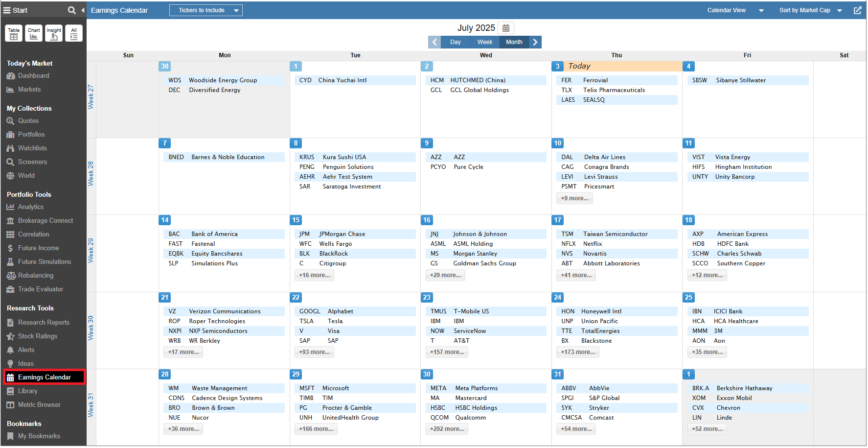Expand Tickers to Include dropdown
Screen dimensions: 868x448
click(206, 10)
